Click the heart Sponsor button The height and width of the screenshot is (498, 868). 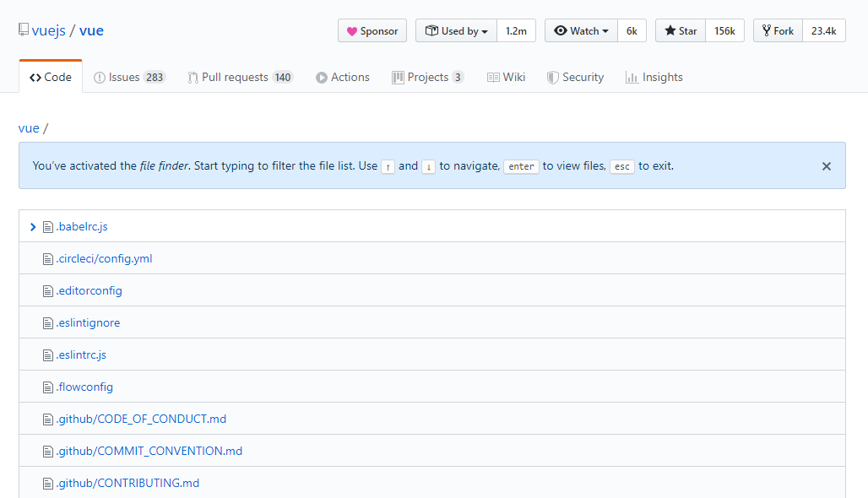pyautogui.click(x=372, y=31)
